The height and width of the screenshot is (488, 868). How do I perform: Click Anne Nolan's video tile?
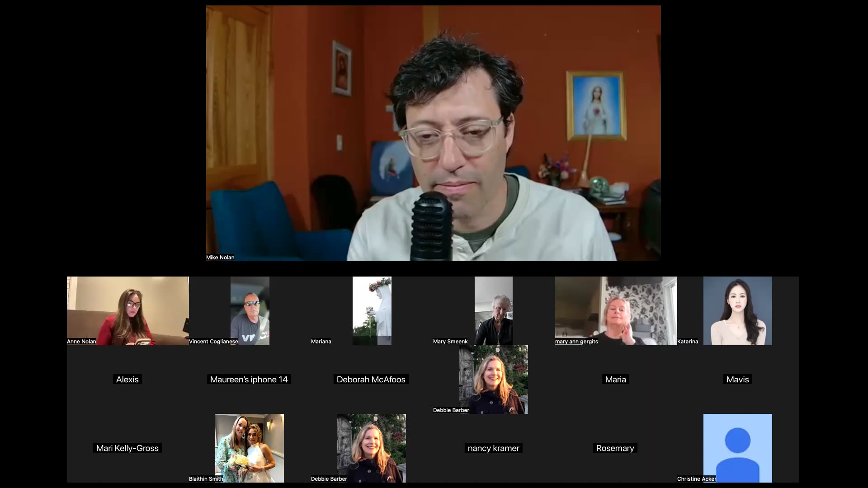pyautogui.click(x=127, y=311)
